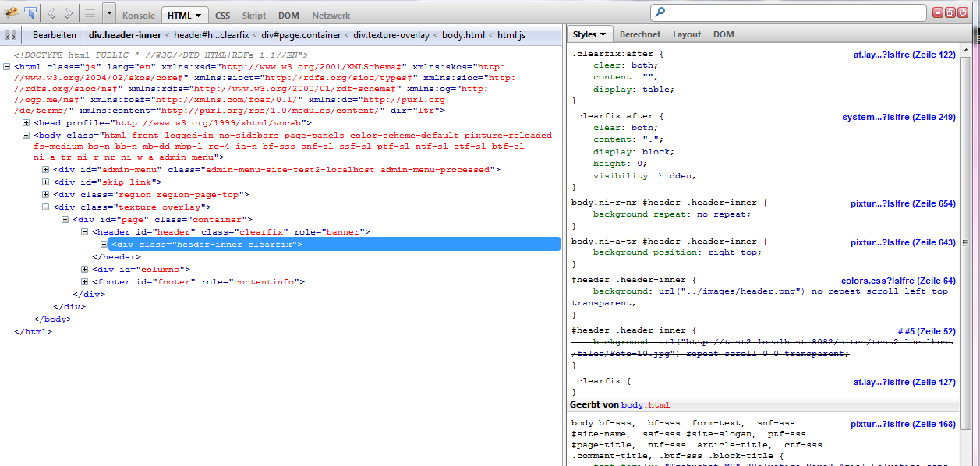Open at.lay...?lslfre (Zeile 122) source link
Image resolution: width=980 pixels, height=466 pixels.
pos(904,55)
